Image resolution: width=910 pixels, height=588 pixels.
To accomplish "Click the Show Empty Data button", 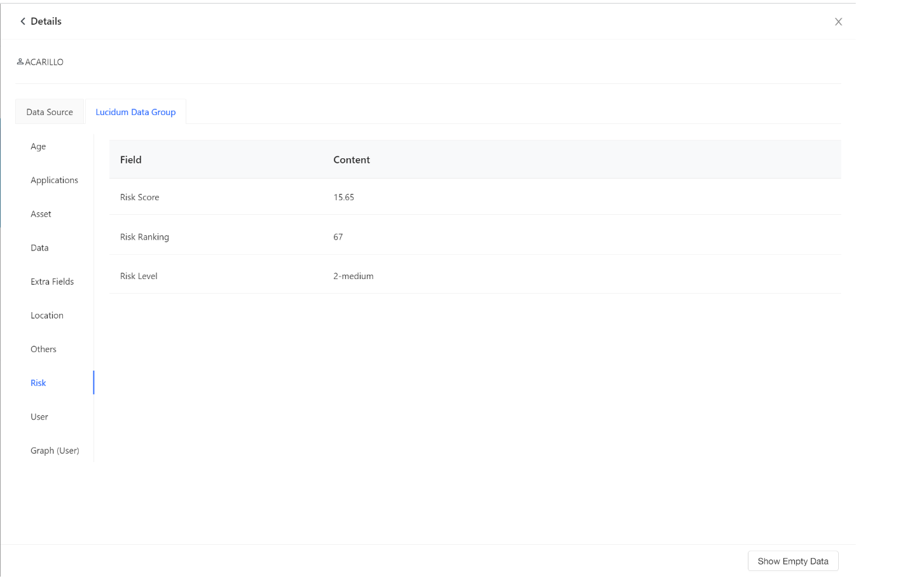I will 793,561.
